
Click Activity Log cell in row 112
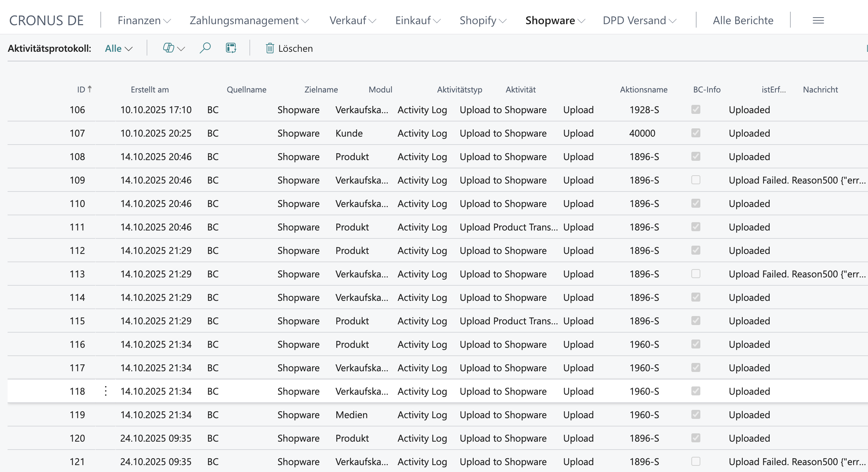click(422, 250)
